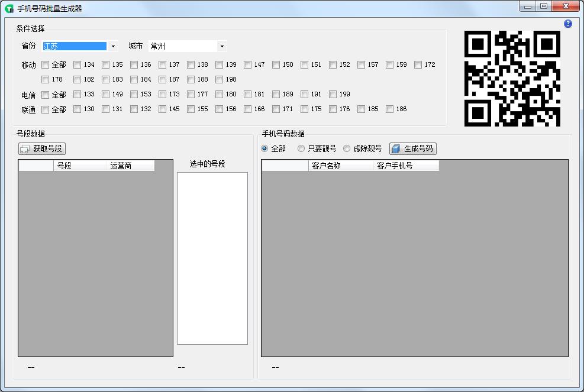The height and width of the screenshot is (392, 584).
Task: Tick the 183 checkbox
Action: click(x=105, y=80)
